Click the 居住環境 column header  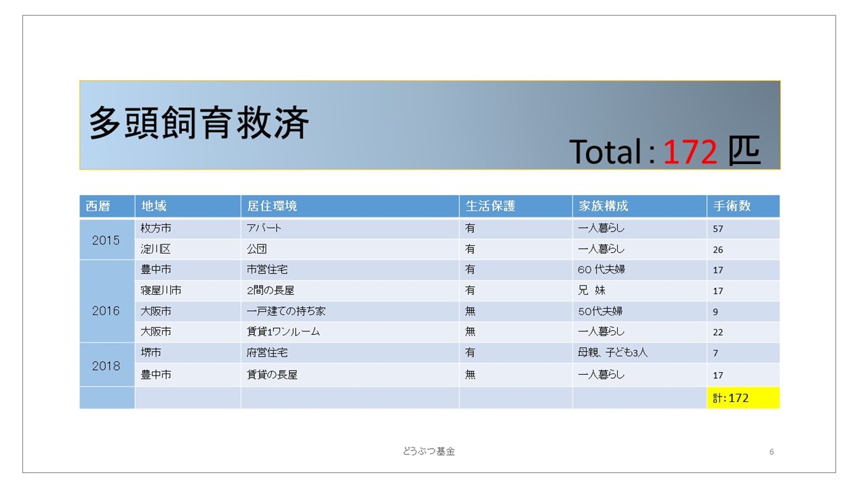click(272, 206)
